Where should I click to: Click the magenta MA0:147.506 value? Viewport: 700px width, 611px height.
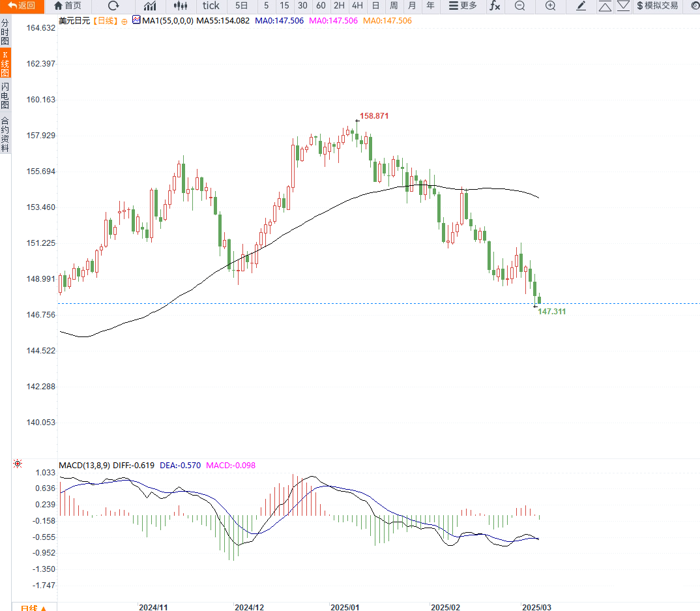333,21
